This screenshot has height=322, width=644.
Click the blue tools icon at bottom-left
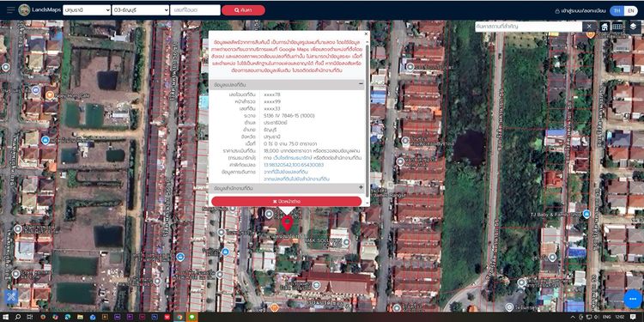tap(11, 296)
